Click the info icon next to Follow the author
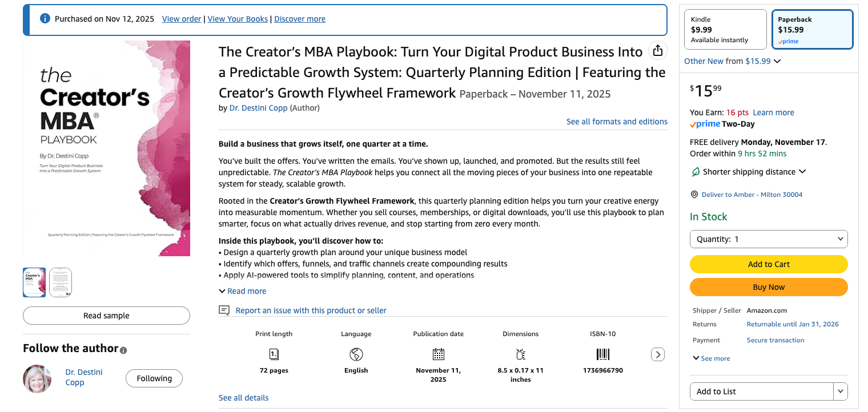 [123, 350]
